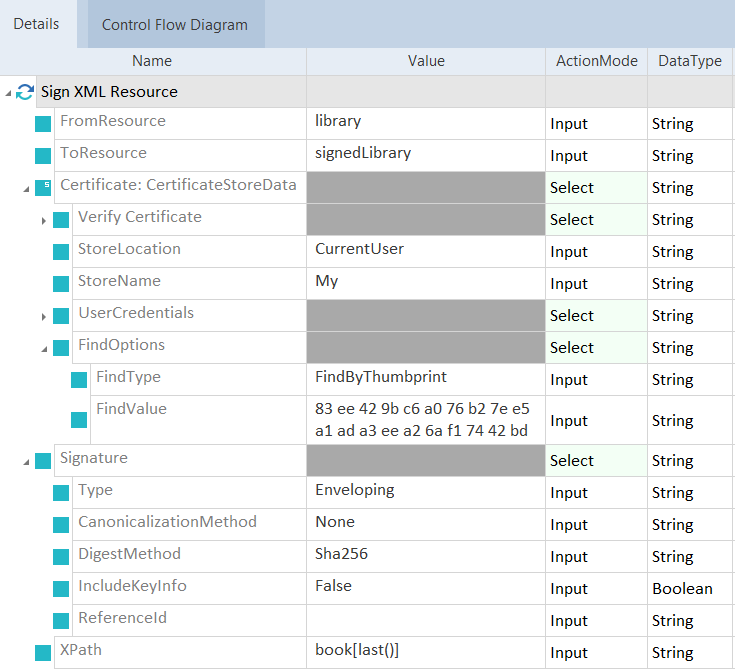Screen dimensions: 735x670
Task: Click the square icon beside DigestMethod
Action: coord(61,556)
